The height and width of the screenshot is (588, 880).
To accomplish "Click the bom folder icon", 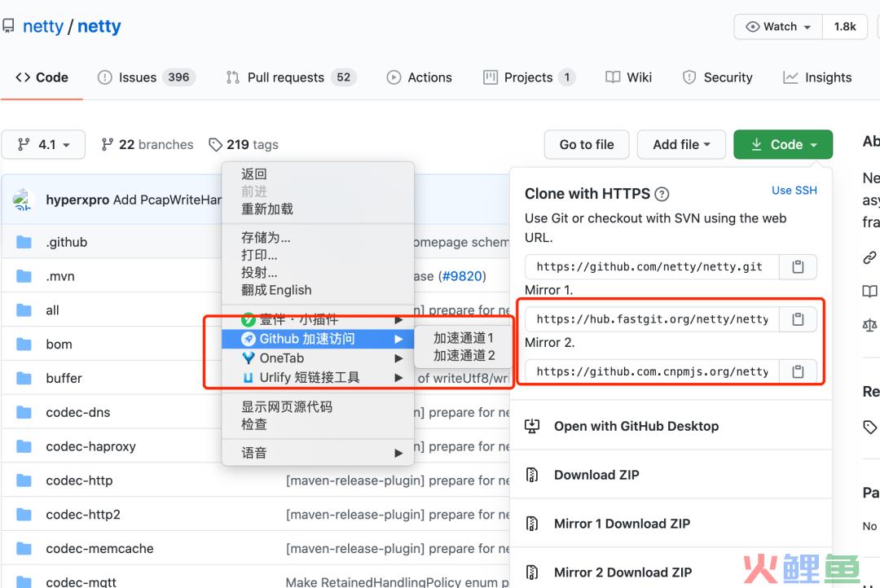I will click(x=24, y=344).
